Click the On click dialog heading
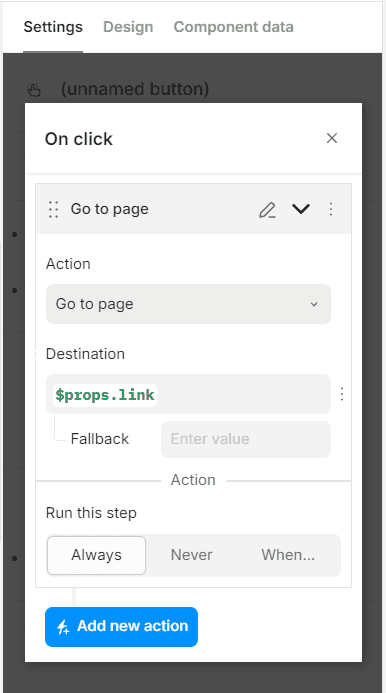386x693 pixels. tap(79, 139)
